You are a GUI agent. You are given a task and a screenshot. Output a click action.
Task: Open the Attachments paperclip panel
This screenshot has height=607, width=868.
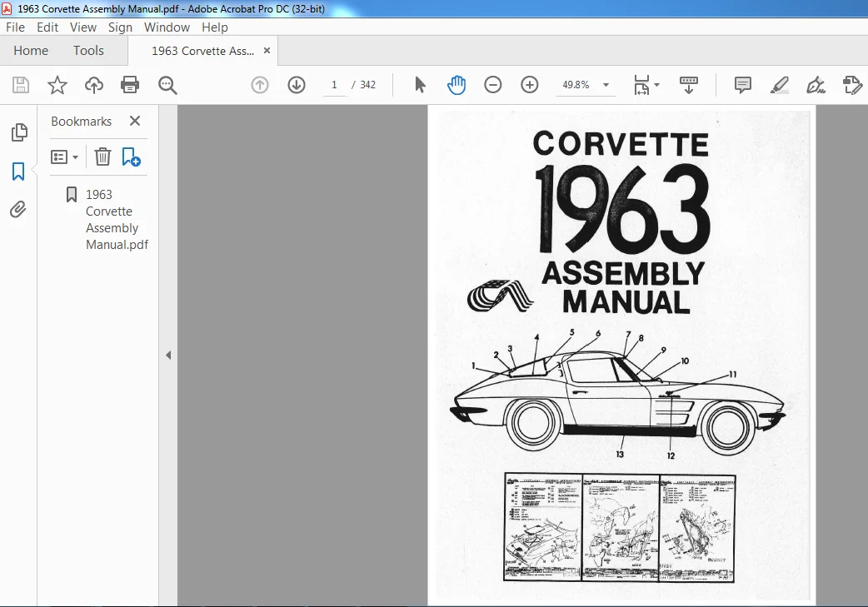pyautogui.click(x=17, y=210)
